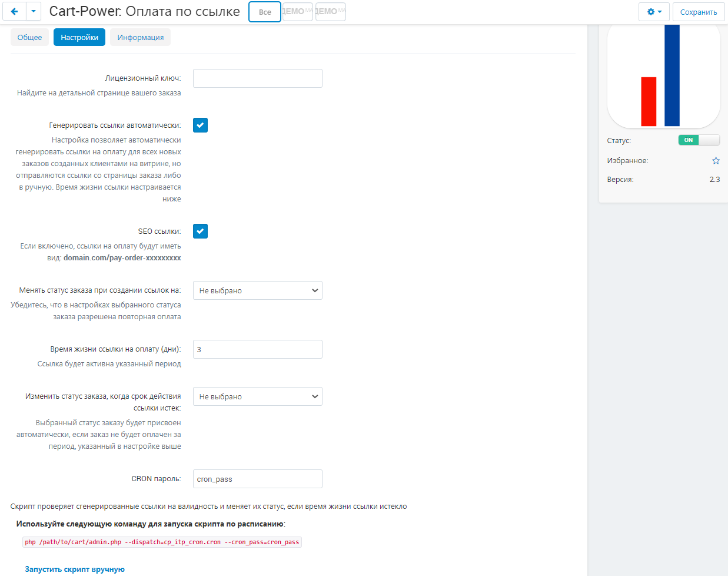
Task: Open the caret menu beside the back arrow
Action: click(x=34, y=12)
